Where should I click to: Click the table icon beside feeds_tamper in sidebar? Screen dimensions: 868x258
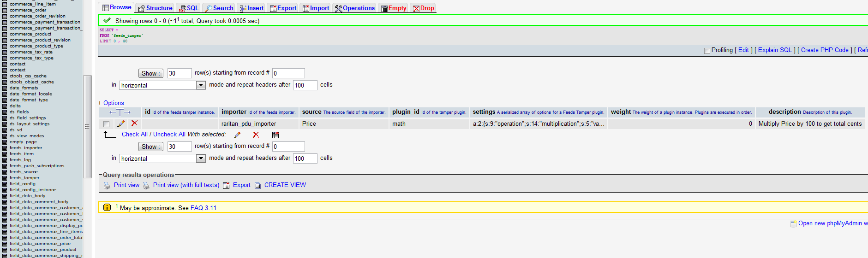click(x=5, y=178)
